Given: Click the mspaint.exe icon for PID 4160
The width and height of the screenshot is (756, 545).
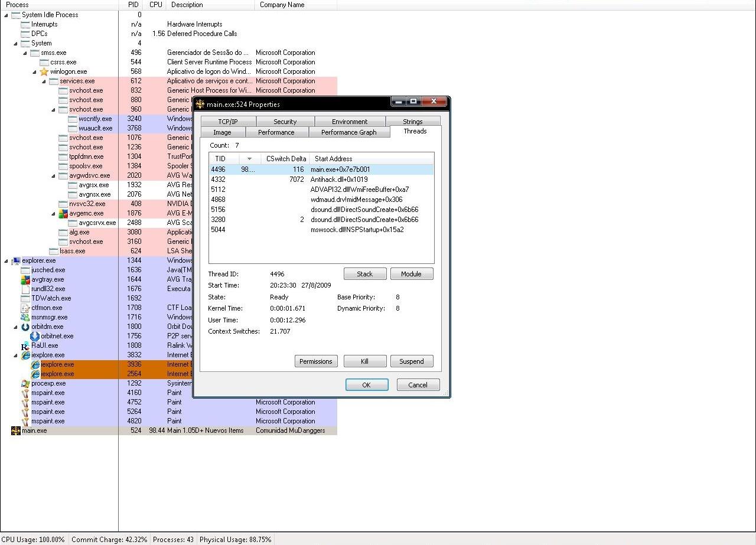Looking at the screenshot, I should click(25, 393).
